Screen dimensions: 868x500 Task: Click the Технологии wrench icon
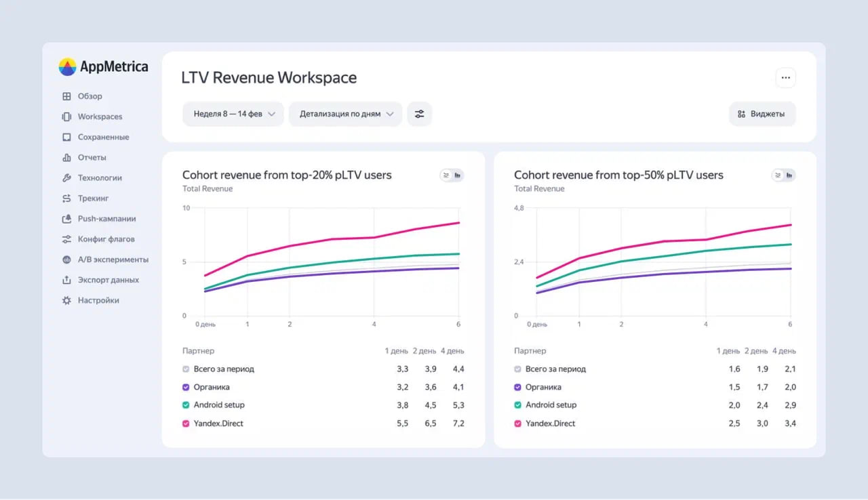[66, 178]
